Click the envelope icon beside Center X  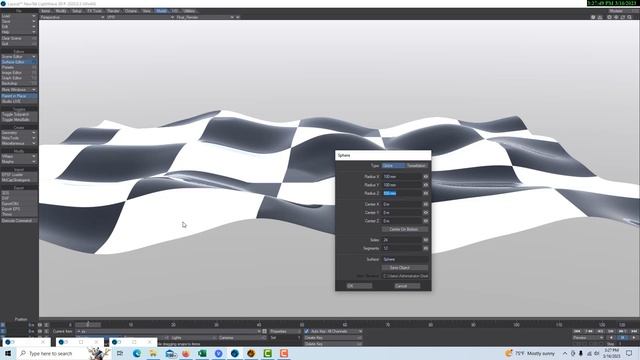tap(426, 204)
